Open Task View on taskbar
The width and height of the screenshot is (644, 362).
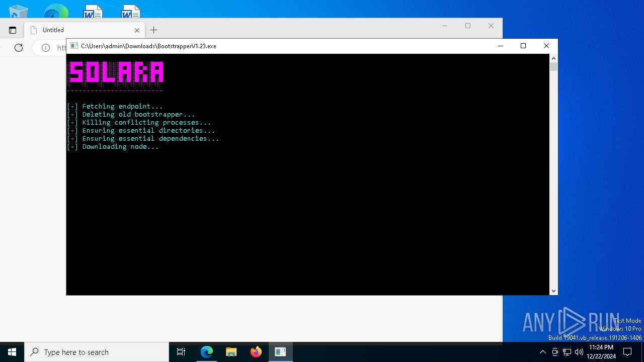pos(181,352)
